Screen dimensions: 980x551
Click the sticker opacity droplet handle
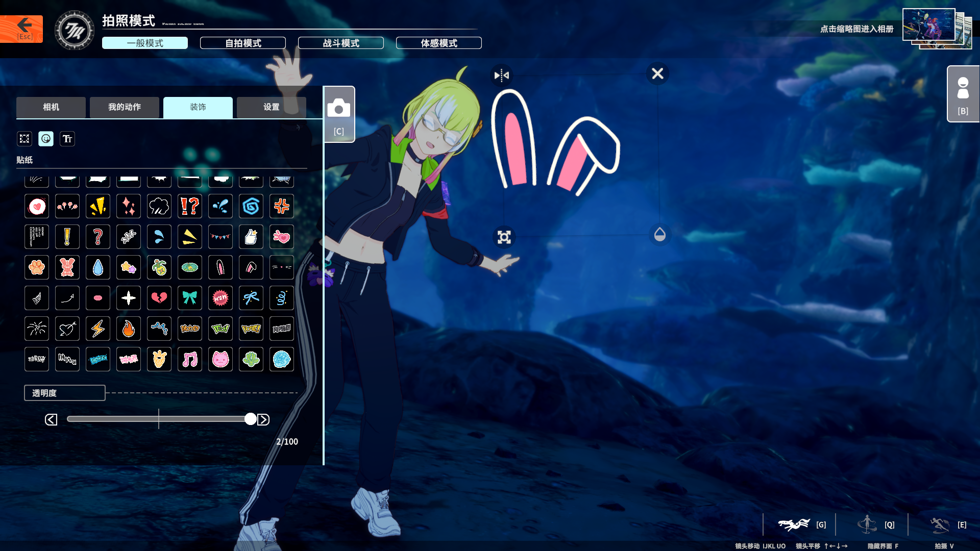pos(660,235)
